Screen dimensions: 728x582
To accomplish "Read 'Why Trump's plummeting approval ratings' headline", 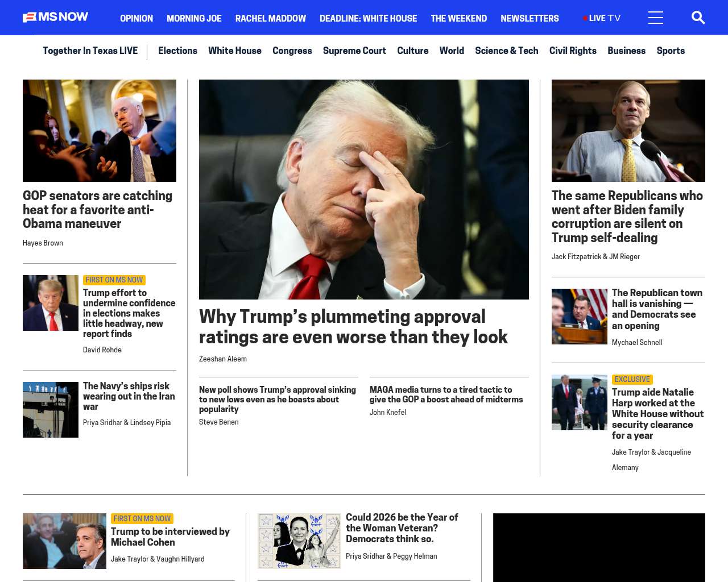I will point(353,327).
